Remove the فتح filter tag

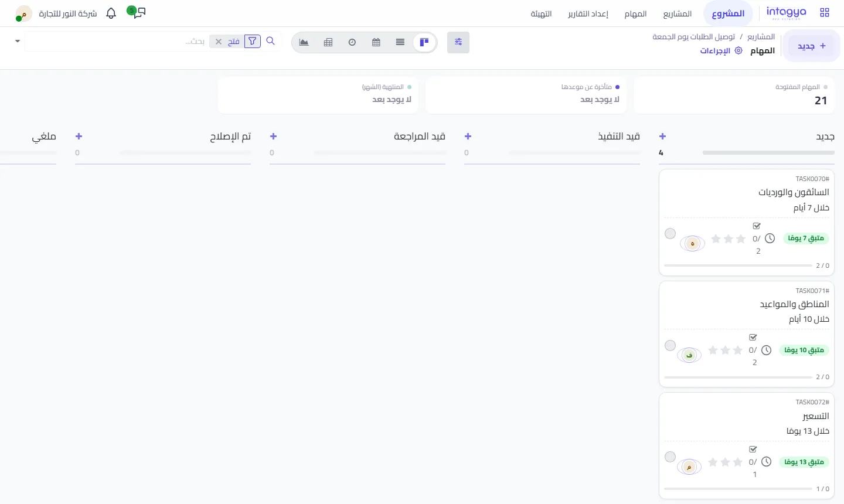pyautogui.click(x=219, y=42)
